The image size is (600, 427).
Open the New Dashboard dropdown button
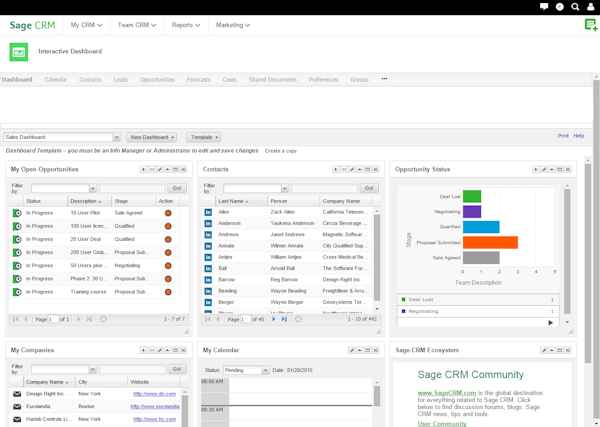[152, 137]
